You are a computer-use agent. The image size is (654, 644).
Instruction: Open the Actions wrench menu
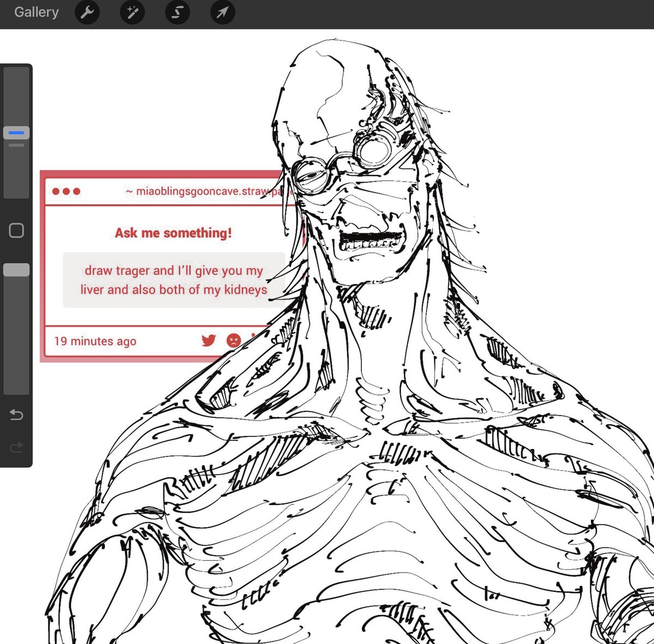pyautogui.click(x=87, y=13)
